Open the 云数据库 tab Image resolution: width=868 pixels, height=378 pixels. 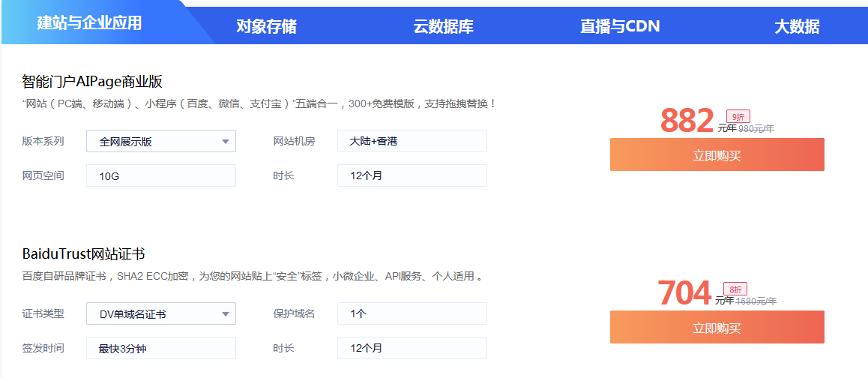pyautogui.click(x=444, y=26)
